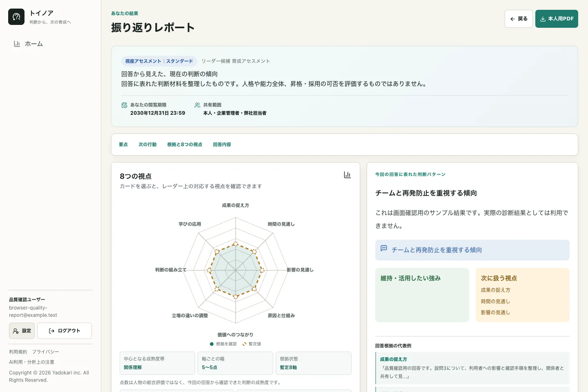Click the 維持・活用したい強み card
The image size is (588, 392).
tap(422, 295)
